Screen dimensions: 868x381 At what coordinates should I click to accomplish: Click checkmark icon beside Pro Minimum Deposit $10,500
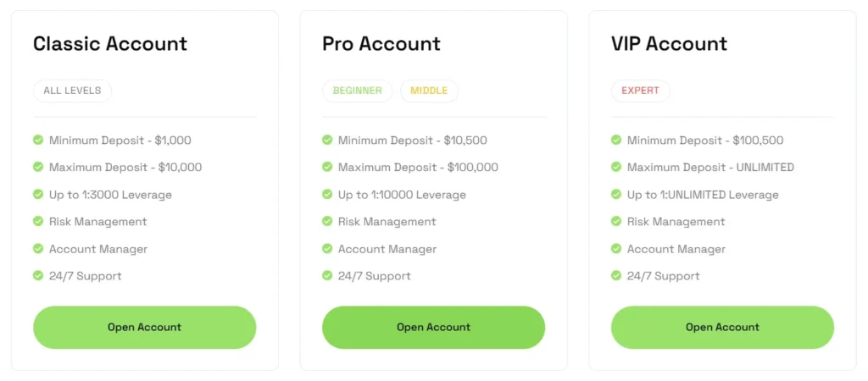point(327,140)
